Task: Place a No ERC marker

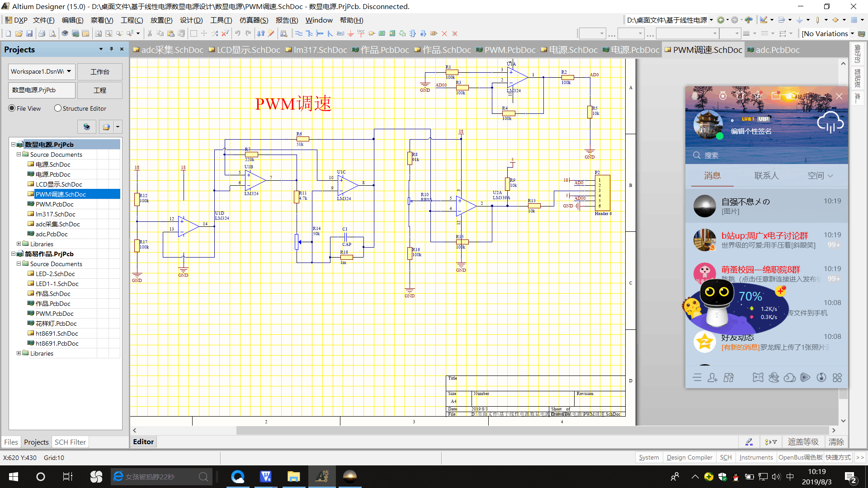Action: pyautogui.click(x=444, y=33)
